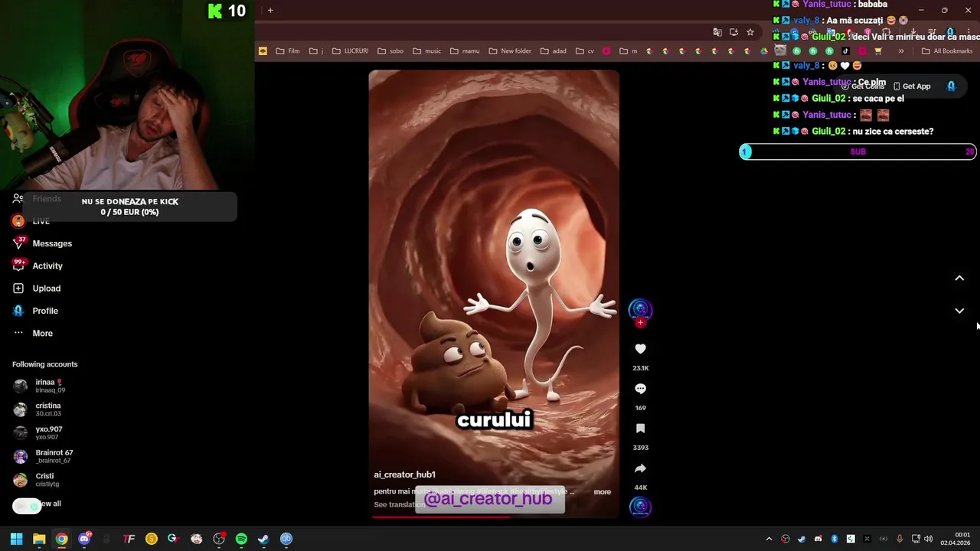Open mamu bookmark folder
Image resolution: width=980 pixels, height=551 pixels.
point(465,51)
